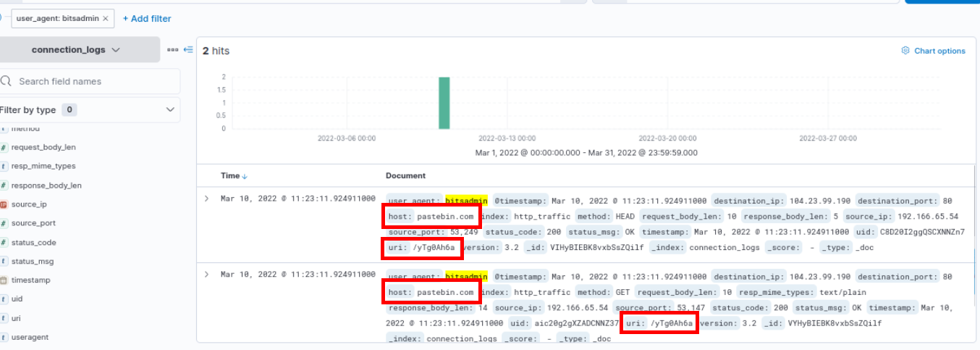Click the request_body_len field
This screenshot has height=350, width=980.
click(x=43, y=147)
